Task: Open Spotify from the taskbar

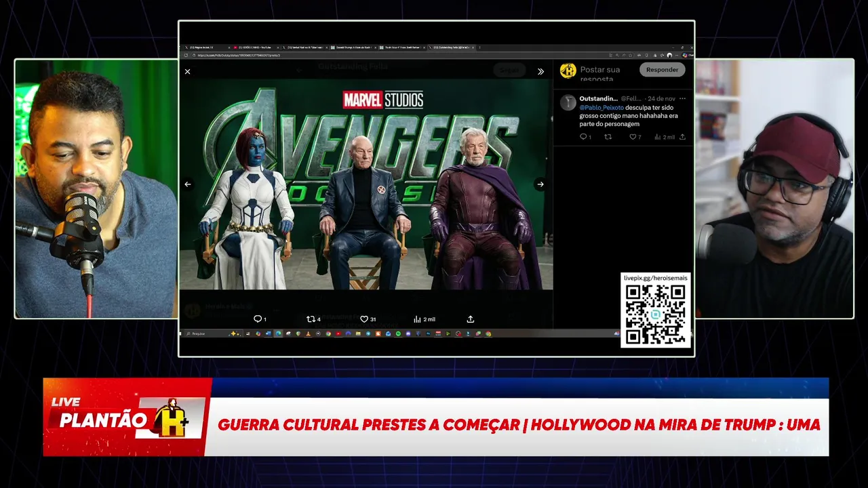Action: pyautogui.click(x=398, y=333)
